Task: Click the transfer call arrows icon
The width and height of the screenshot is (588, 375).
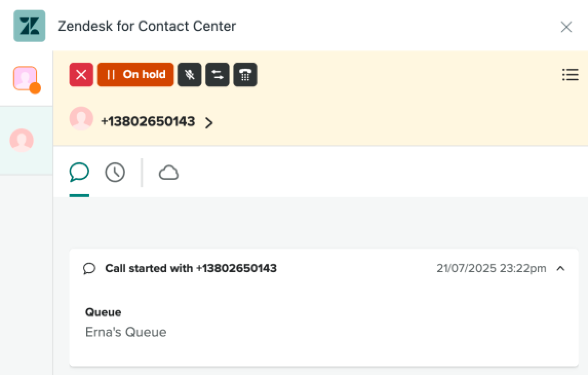Action: (218, 75)
